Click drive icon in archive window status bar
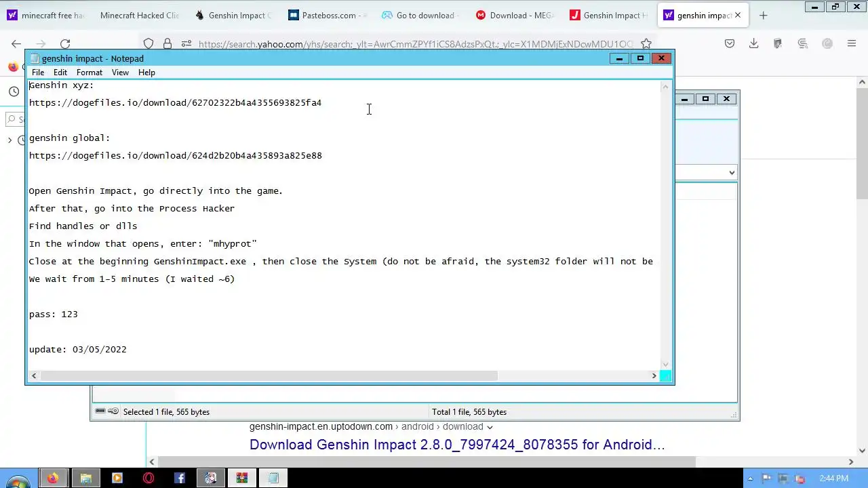Image resolution: width=868 pixels, height=488 pixels. pyautogui.click(x=100, y=411)
